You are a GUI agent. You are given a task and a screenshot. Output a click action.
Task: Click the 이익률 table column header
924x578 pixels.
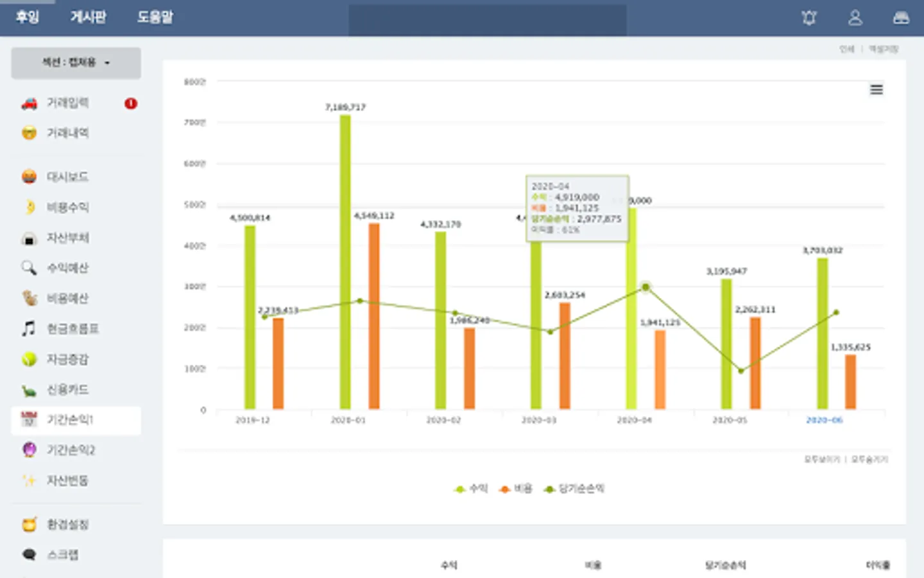tap(878, 565)
